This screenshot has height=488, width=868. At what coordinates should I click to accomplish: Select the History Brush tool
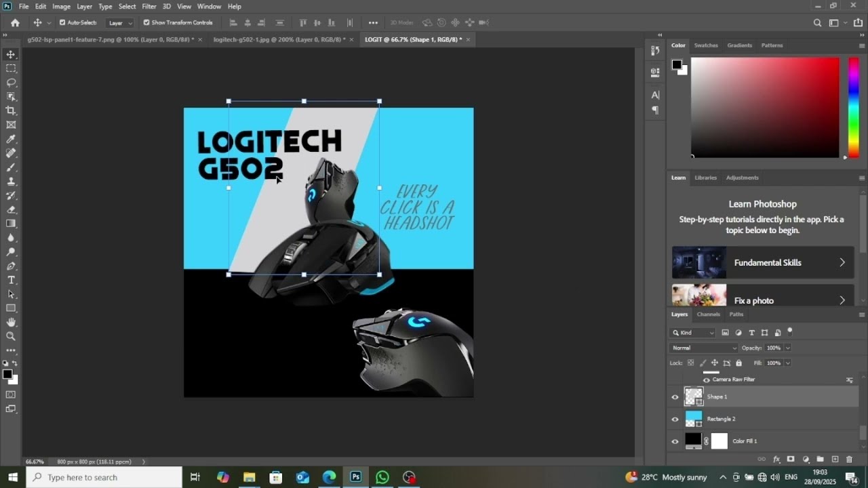(11, 195)
